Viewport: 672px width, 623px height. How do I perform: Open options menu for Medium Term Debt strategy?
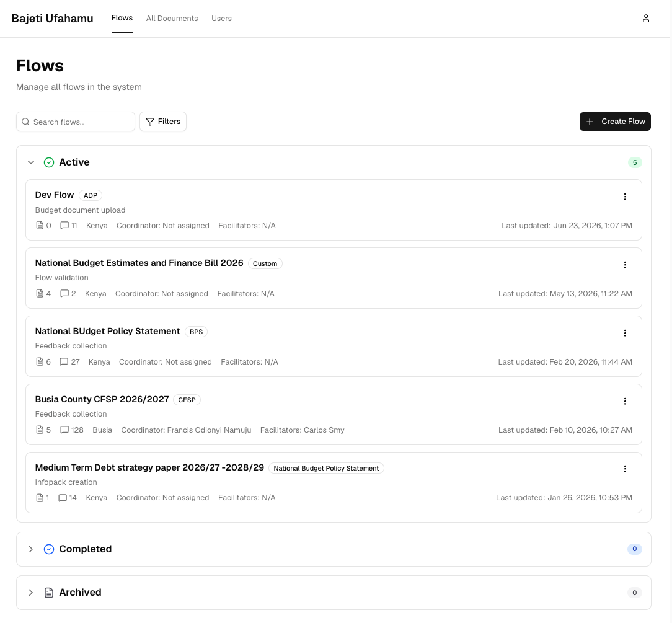coord(624,469)
